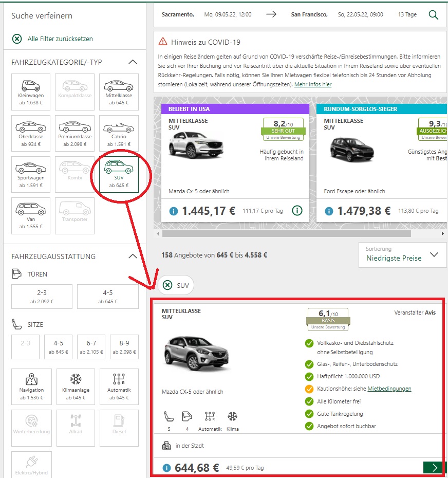Collapse the Fahrzeugausstattung section

tap(133, 256)
